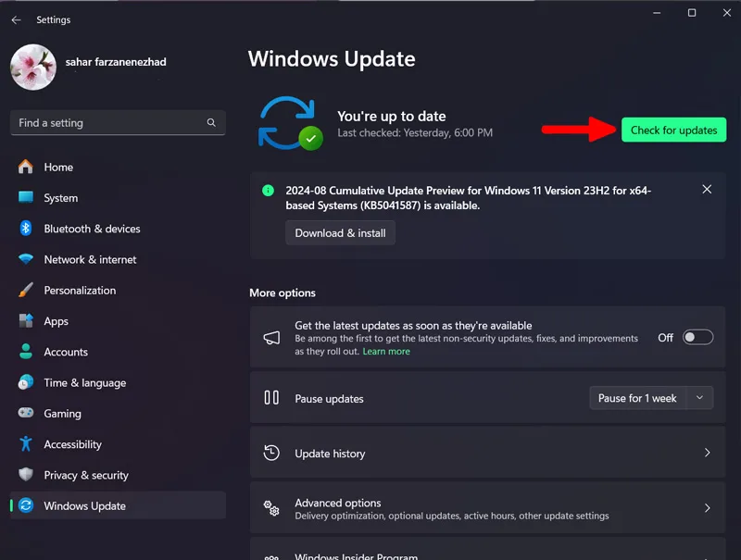Viewport: 741px width, 560px height.
Task: Click the search magnifier icon
Action: point(211,123)
